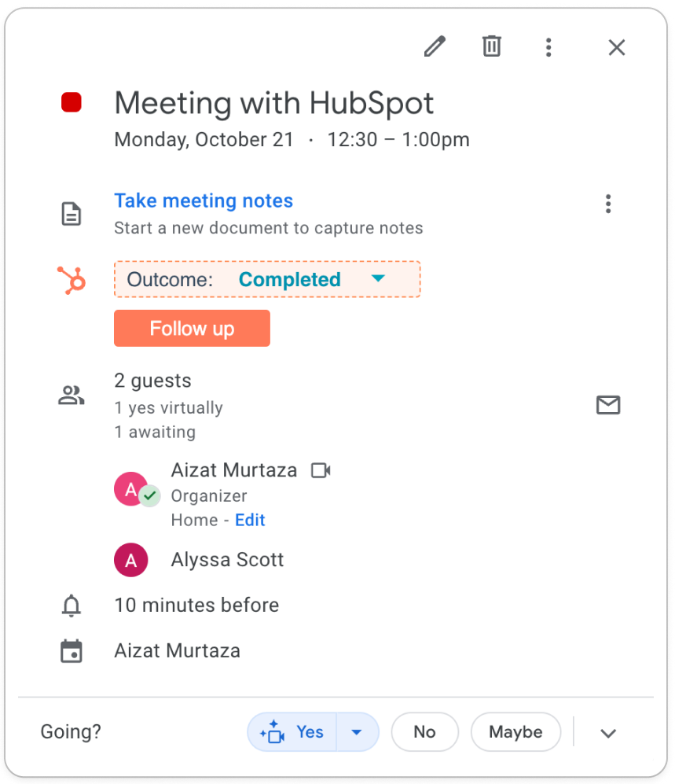Click the guests people icon
The image size is (675, 784).
(x=72, y=395)
